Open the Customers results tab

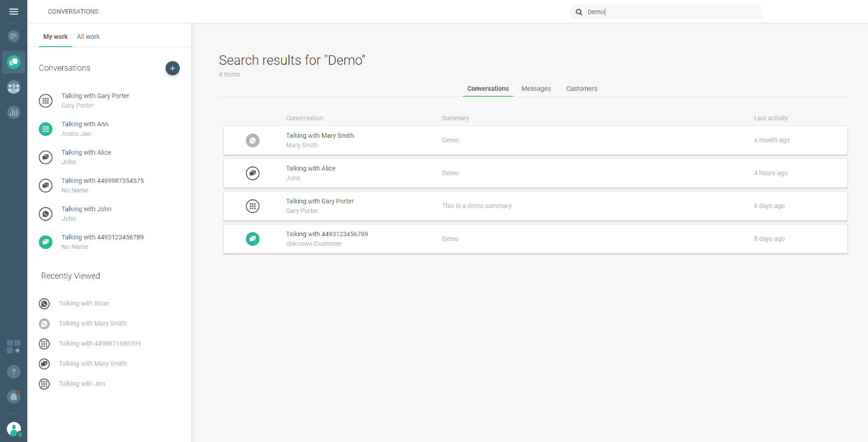(581, 89)
